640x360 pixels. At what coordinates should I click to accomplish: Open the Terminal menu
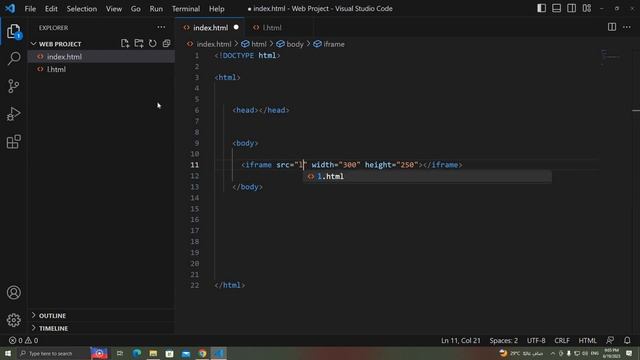[x=186, y=9]
